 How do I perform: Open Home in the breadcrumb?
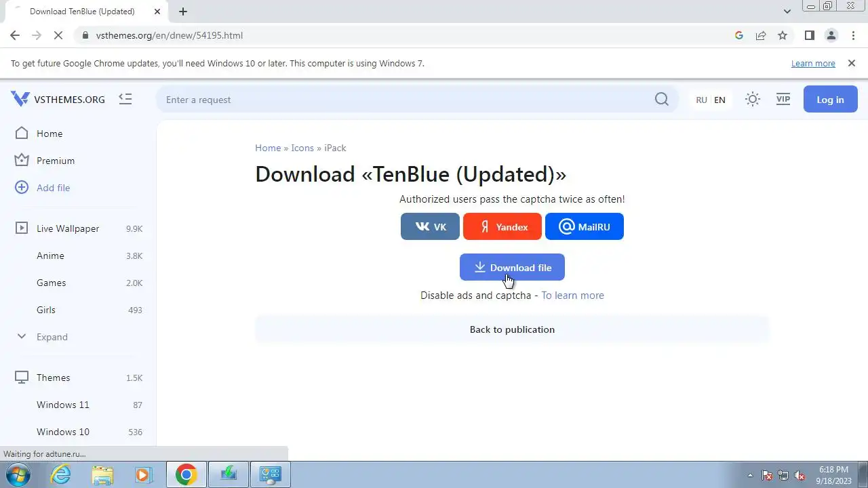point(268,148)
